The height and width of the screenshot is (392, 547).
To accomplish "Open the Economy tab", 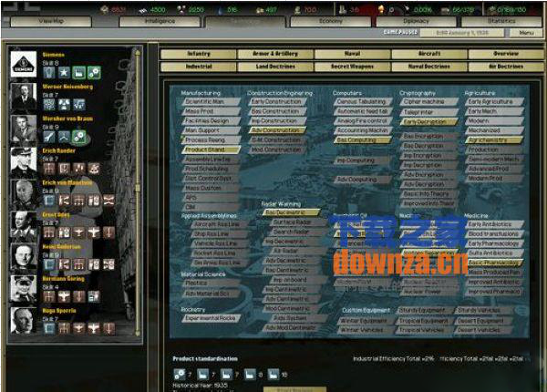I will coord(331,21).
